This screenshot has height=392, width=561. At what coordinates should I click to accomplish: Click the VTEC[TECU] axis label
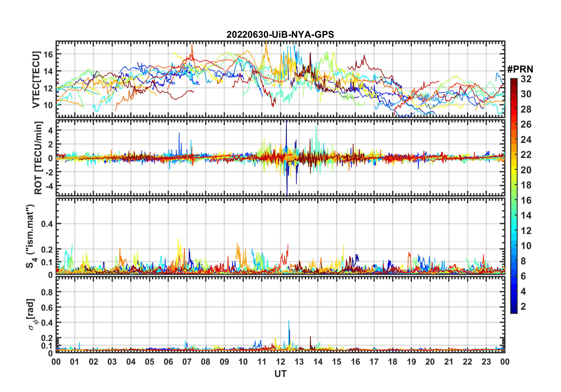click(x=36, y=80)
